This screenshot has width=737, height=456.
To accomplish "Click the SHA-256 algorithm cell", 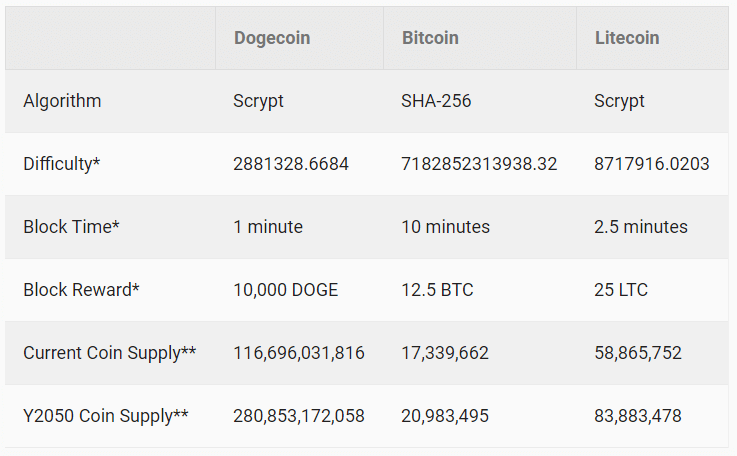I will pyautogui.click(x=436, y=101).
